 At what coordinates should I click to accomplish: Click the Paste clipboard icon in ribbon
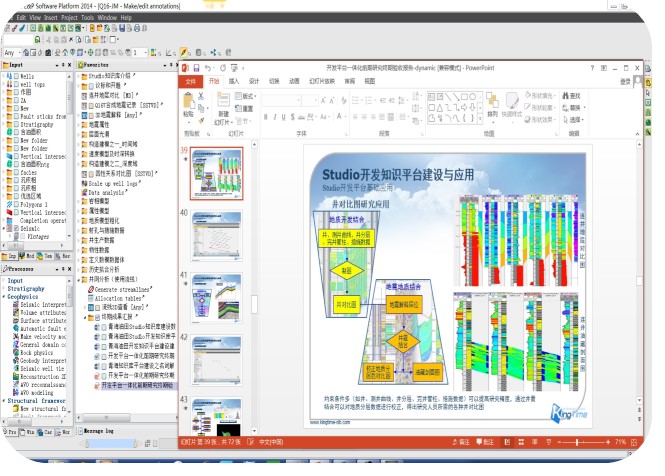pos(188,102)
